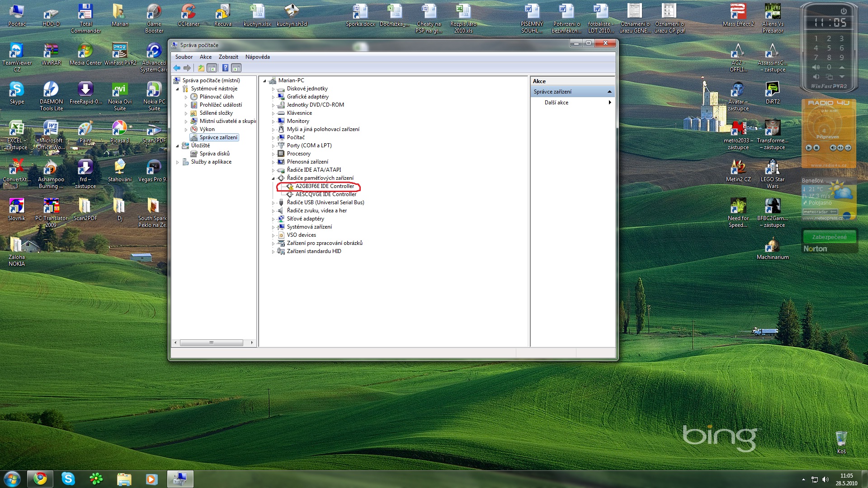The image size is (868, 488).
Task: Expand Grafické adaptéry device category
Action: point(273,97)
